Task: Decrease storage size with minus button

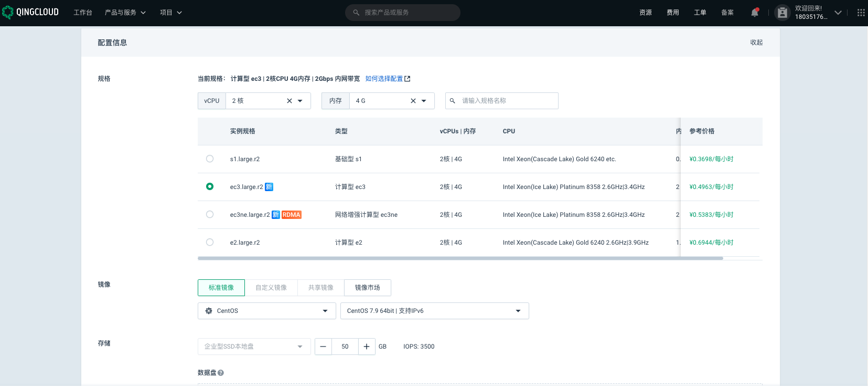Action: [323, 347]
